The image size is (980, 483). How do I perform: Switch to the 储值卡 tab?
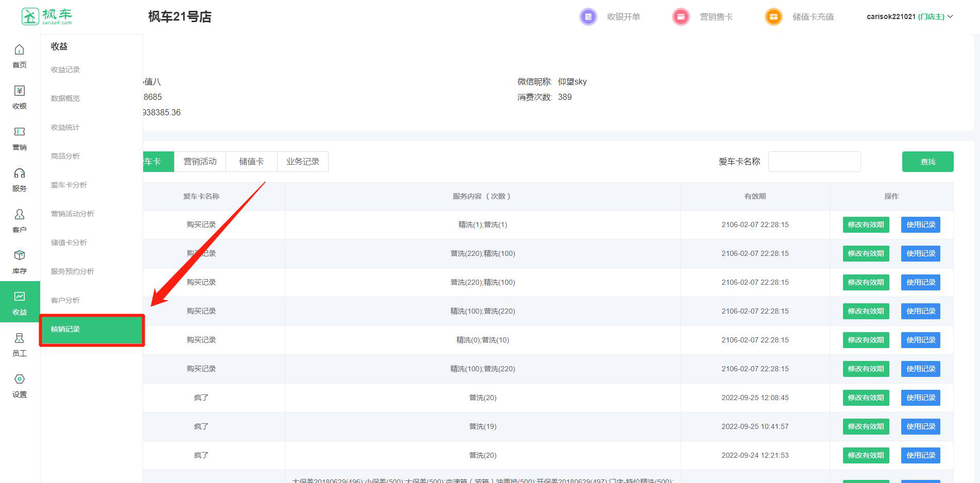(x=251, y=162)
